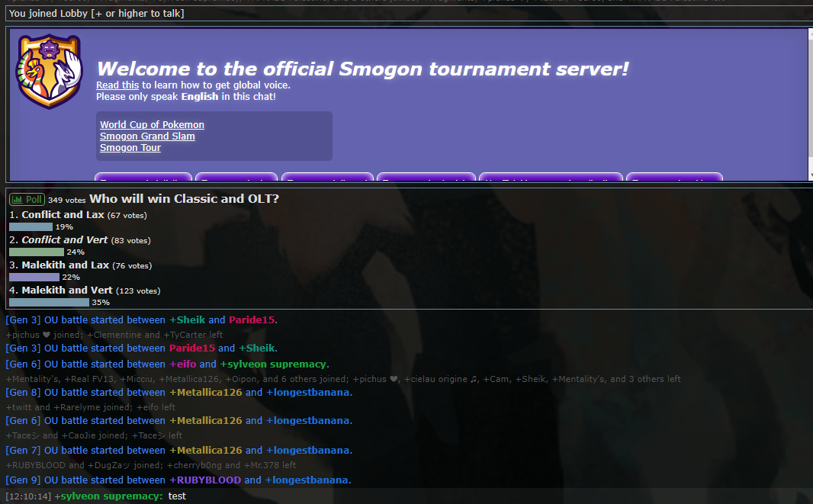The height and width of the screenshot is (504, 813).
Task: Click +longestbanana in the Gen 9 battle row
Action: click(x=307, y=480)
